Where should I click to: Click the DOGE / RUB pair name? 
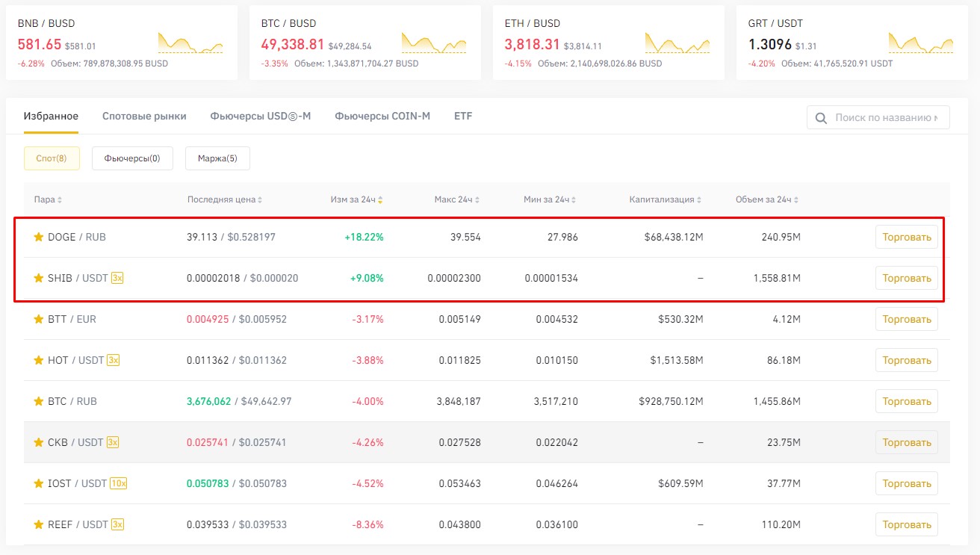click(77, 237)
